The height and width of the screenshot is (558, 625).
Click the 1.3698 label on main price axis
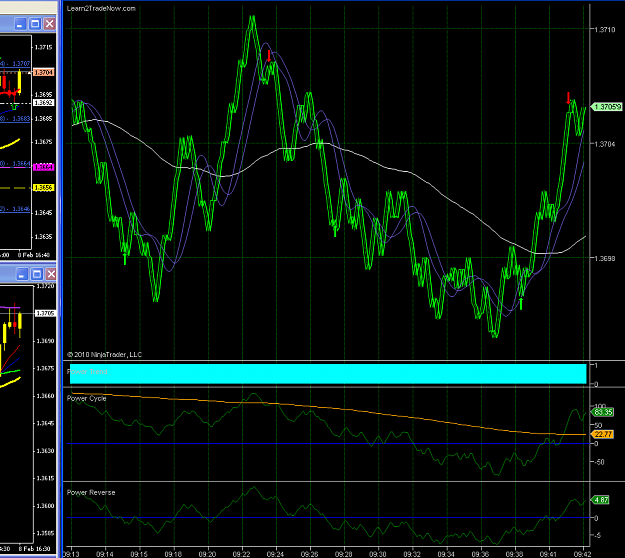[605, 258]
